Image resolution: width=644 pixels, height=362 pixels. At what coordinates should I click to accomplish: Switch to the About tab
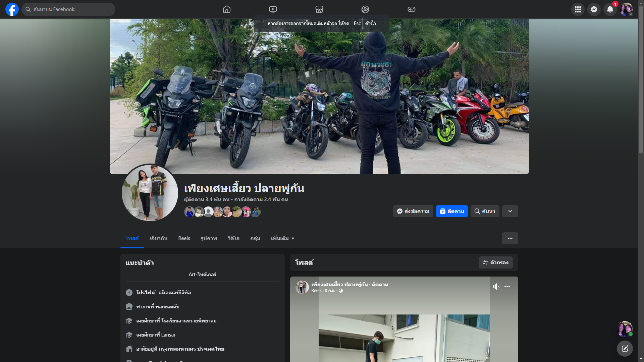pyautogui.click(x=158, y=238)
